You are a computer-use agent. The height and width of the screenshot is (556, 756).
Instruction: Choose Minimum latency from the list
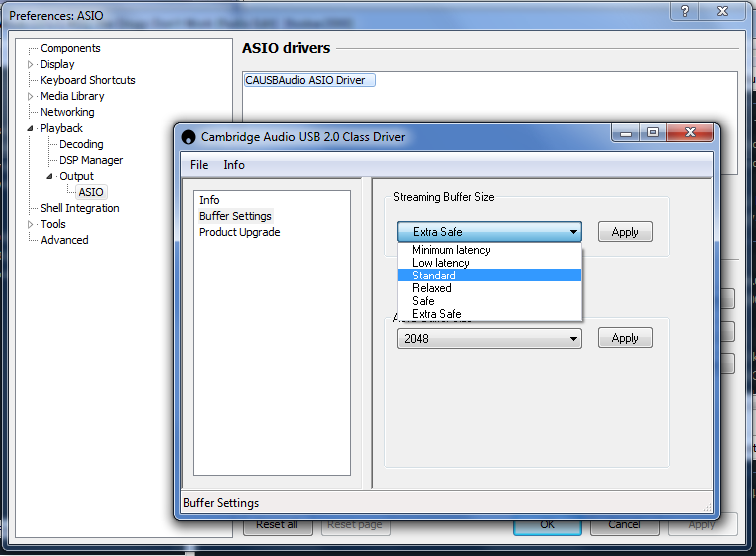pyautogui.click(x=451, y=250)
